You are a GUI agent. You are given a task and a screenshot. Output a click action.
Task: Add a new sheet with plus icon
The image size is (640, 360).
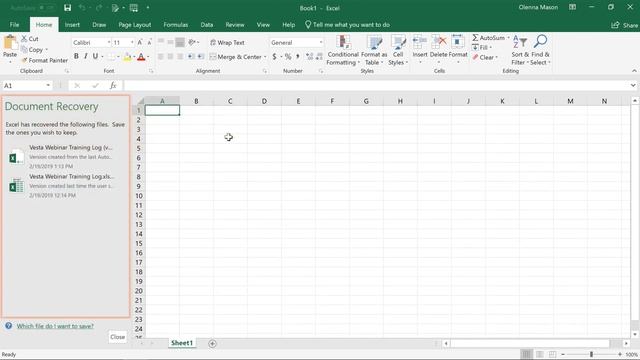pos(212,343)
